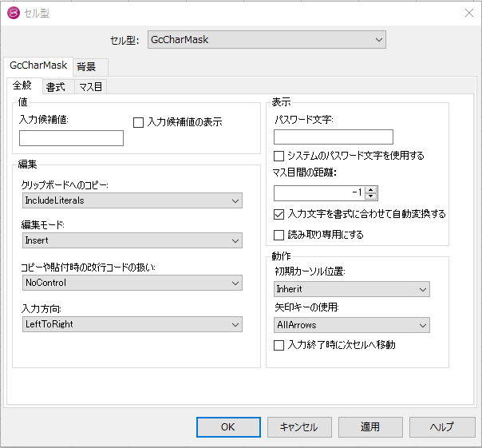Expand the 矢印キーの使用 AllArrows dropdown
Screen dimensions: 482x448
[352, 325]
